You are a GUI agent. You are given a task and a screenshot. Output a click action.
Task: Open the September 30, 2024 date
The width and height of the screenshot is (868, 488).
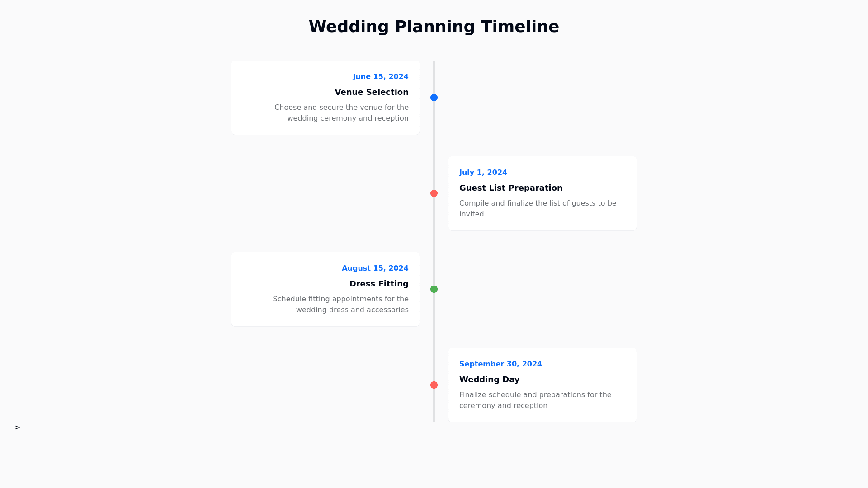coord(500,364)
